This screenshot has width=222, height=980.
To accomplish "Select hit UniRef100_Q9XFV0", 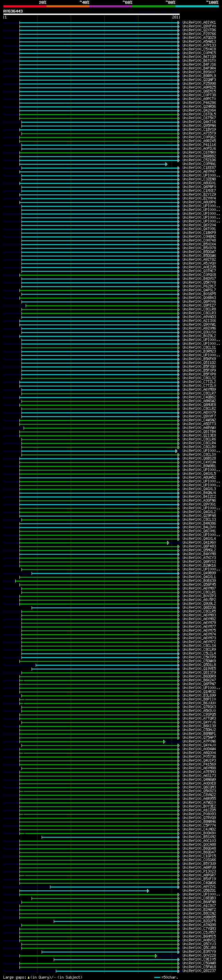I will pos(199,26).
